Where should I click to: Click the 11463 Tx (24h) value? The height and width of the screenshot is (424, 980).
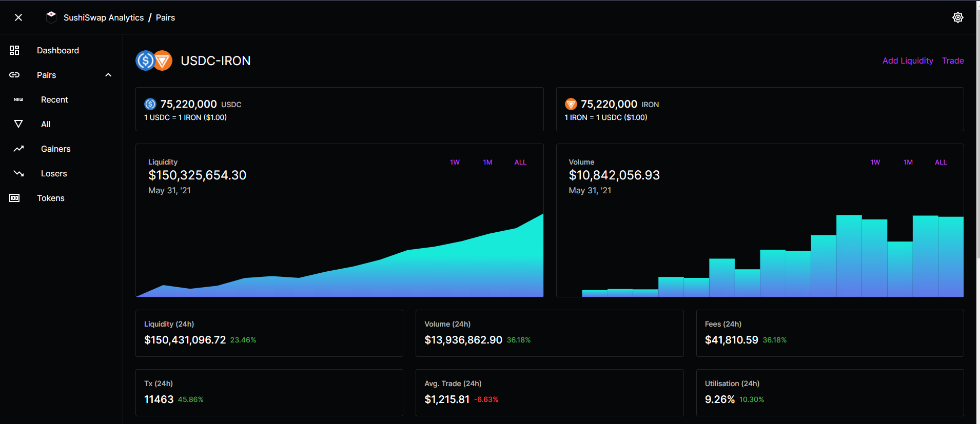coord(159,399)
